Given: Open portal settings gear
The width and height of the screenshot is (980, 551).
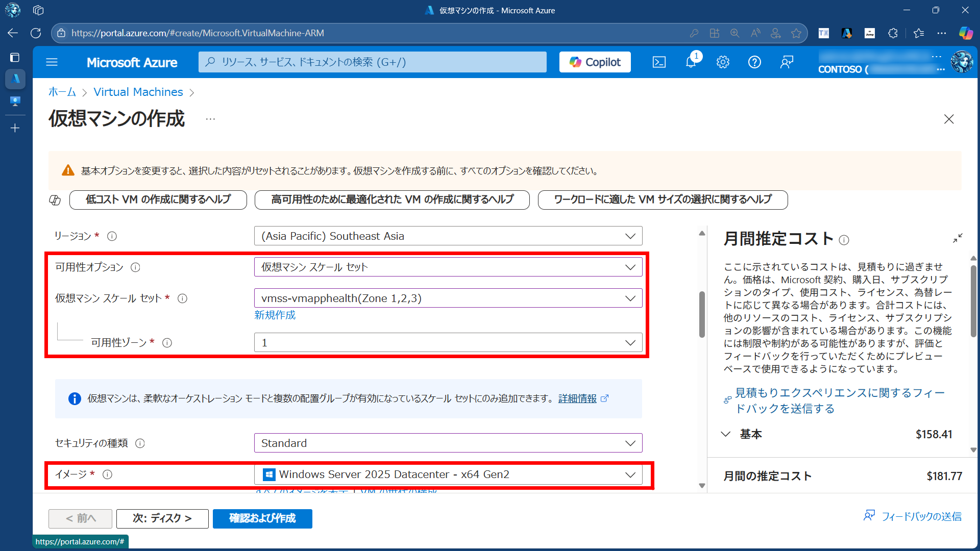Looking at the screenshot, I should pyautogui.click(x=723, y=62).
